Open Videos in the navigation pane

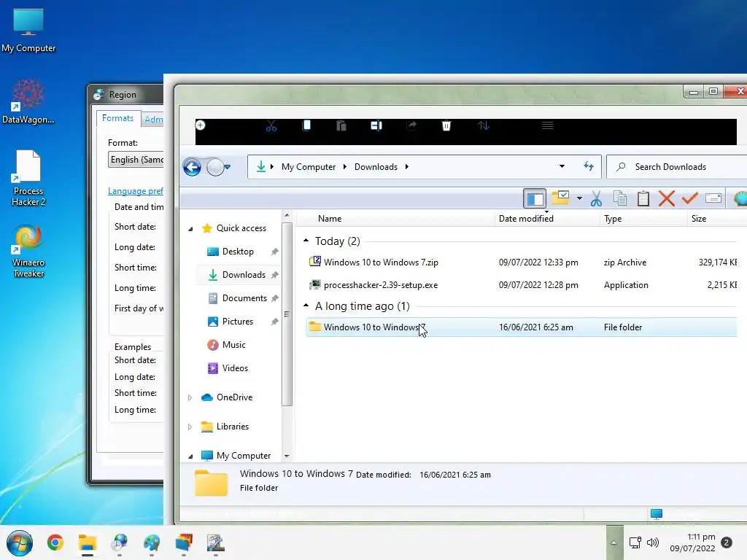pyautogui.click(x=234, y=368)
